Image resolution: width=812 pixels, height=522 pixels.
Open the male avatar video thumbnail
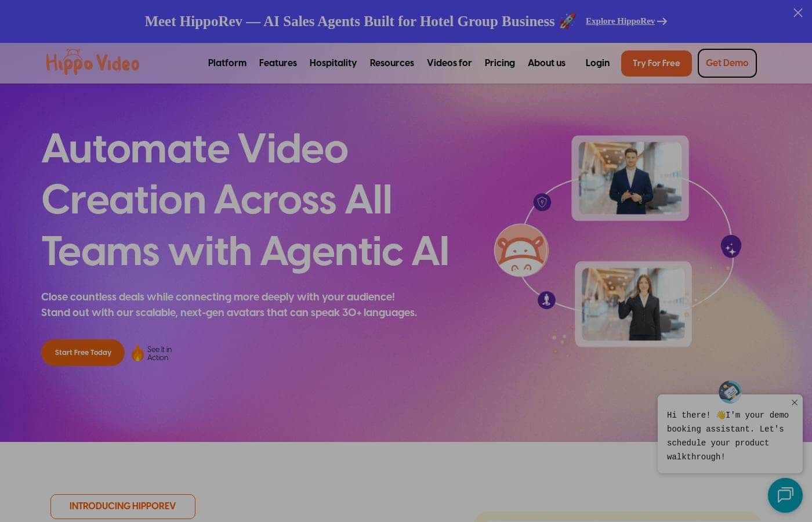tap(630, 178)
